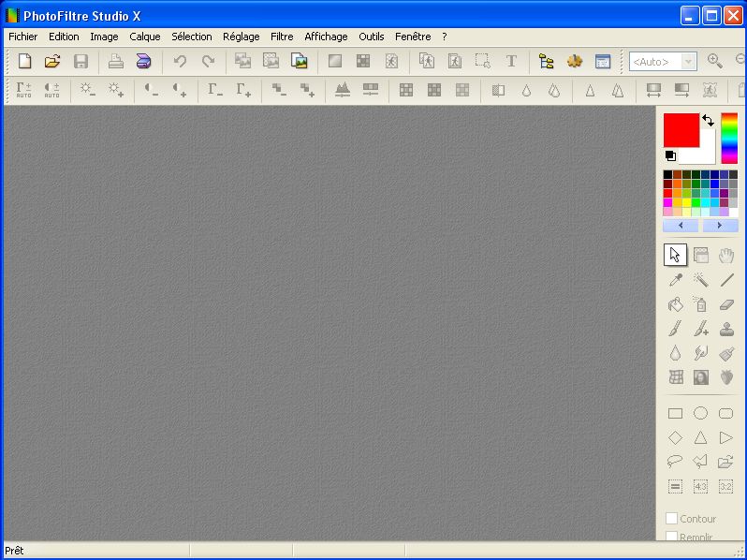Reset colors with black-white default icon
The width and height of the screenshot is (747, 560).
tap(670, 155)
